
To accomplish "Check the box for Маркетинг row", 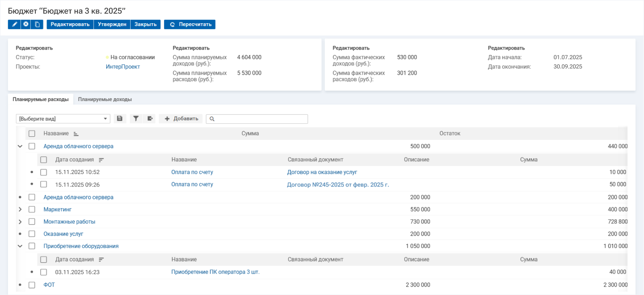I will [32, 209].
